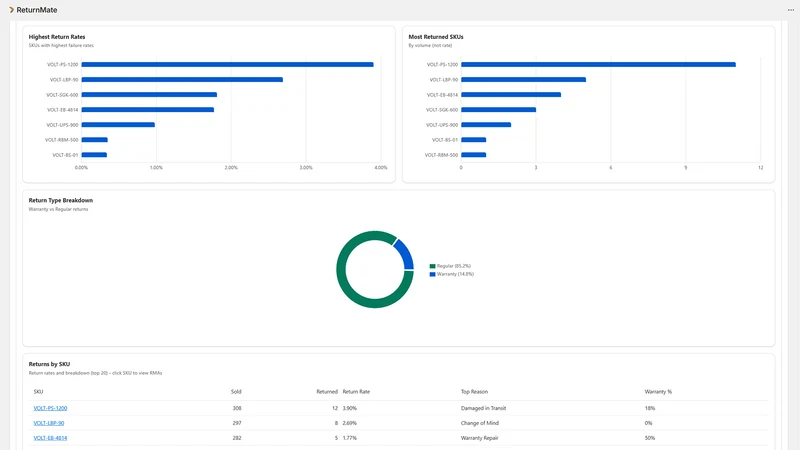Click the blue Warranty segment of the donut
This screenshot has width=800, height=450.
(406, 253)
